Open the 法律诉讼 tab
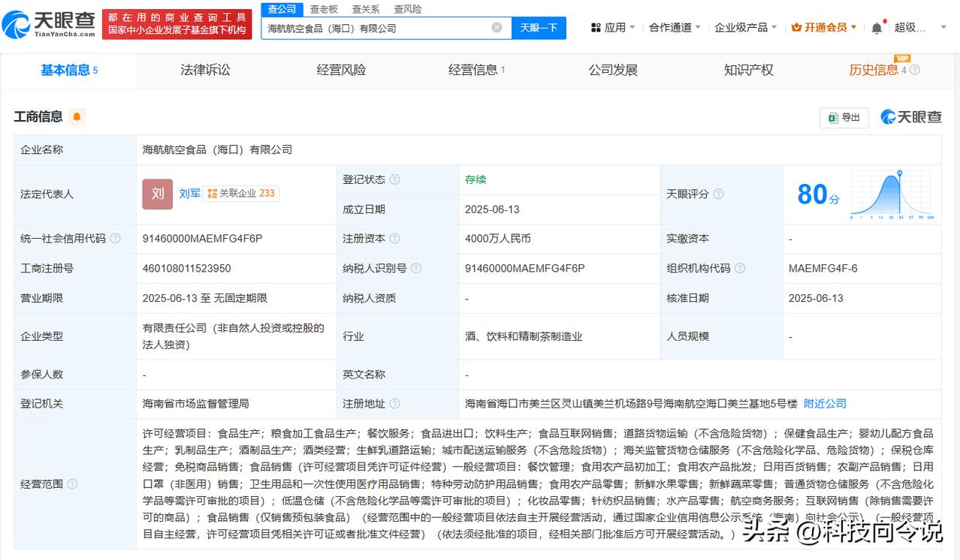960x560 pixels. pos(205,70)
